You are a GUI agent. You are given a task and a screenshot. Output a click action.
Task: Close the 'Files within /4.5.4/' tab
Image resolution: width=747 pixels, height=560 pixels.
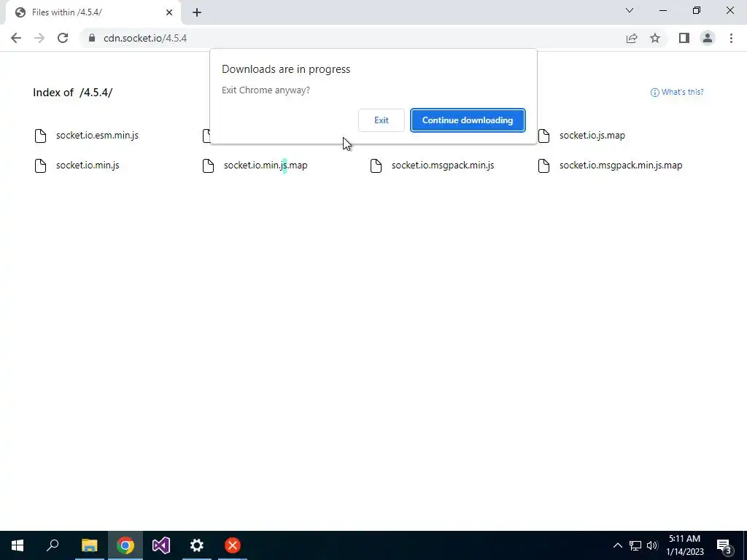coord(169,12)
